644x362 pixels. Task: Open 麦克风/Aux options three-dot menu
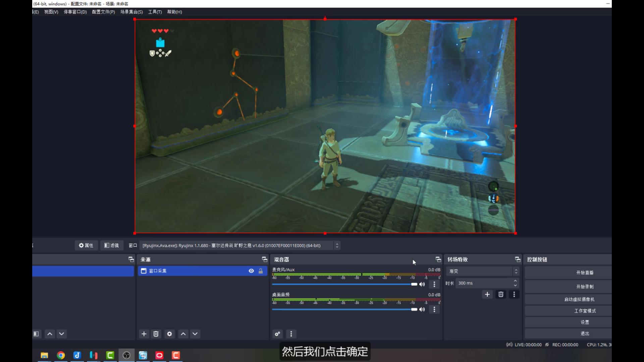coord(434,284)
